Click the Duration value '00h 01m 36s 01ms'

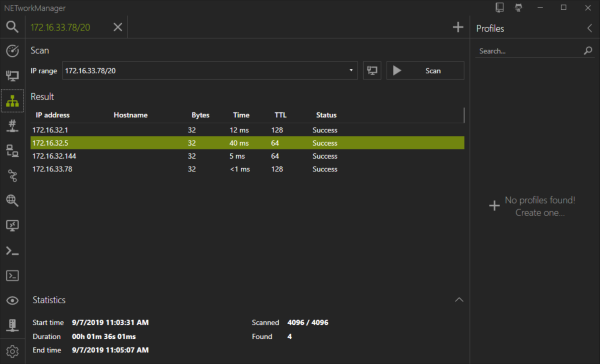[104, 336]
